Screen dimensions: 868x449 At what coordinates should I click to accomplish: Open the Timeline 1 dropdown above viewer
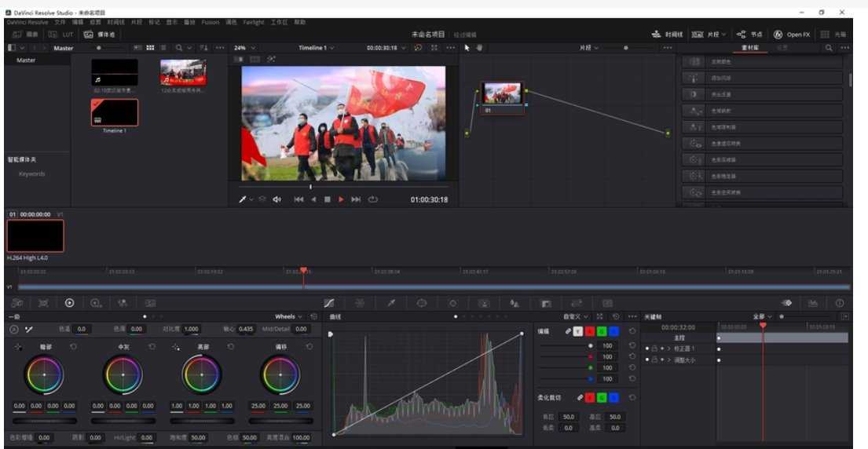316,48
